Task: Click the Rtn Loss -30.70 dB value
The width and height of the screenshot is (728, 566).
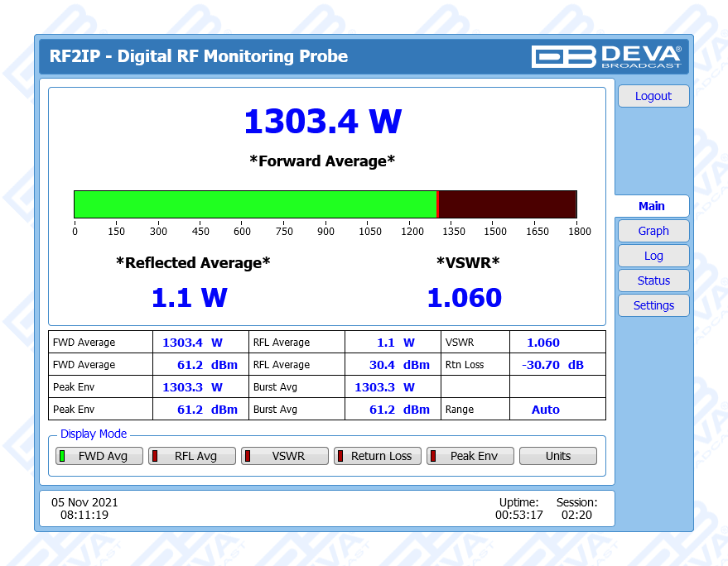Action: (552, 365)
